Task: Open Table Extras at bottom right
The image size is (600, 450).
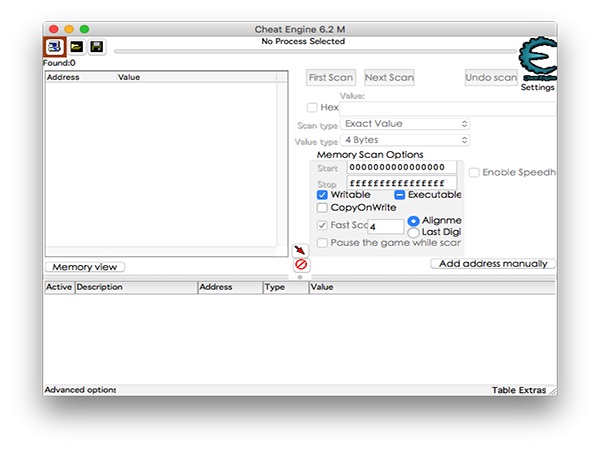Action: coord(519,390)
